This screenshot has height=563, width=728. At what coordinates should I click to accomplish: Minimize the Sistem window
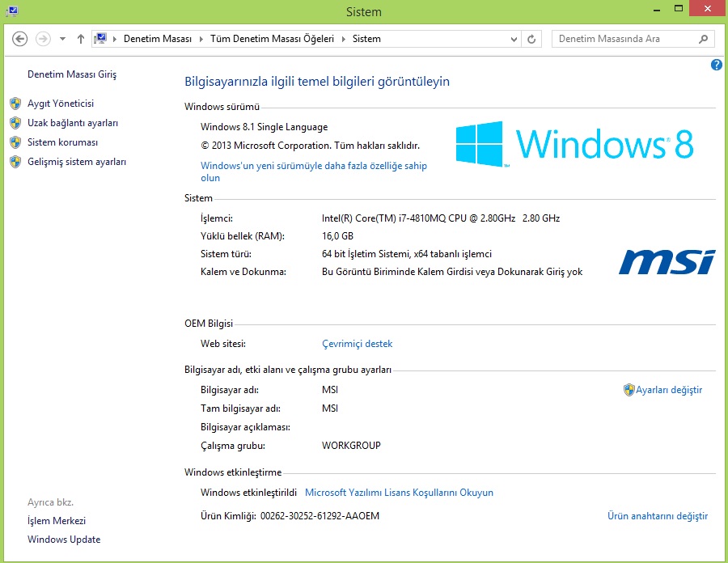pos(657,9)
